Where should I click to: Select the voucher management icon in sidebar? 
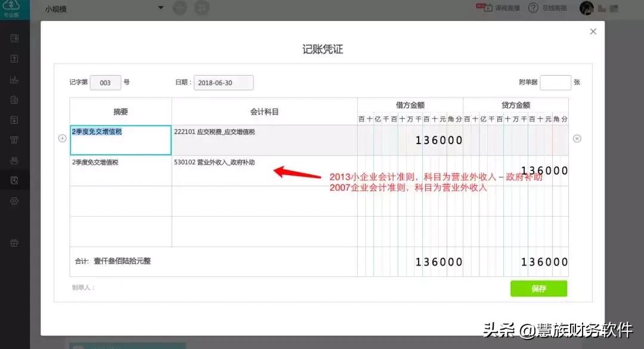click(x=14, y=37)
